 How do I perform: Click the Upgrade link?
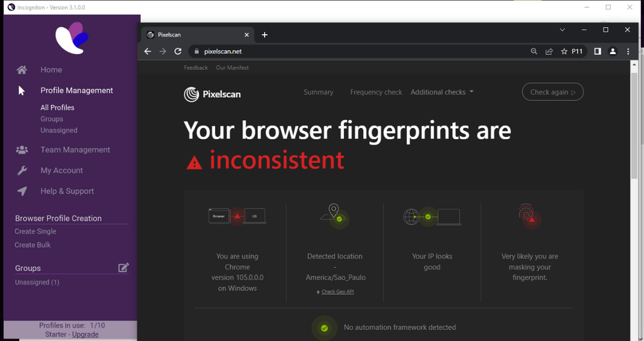85,335
